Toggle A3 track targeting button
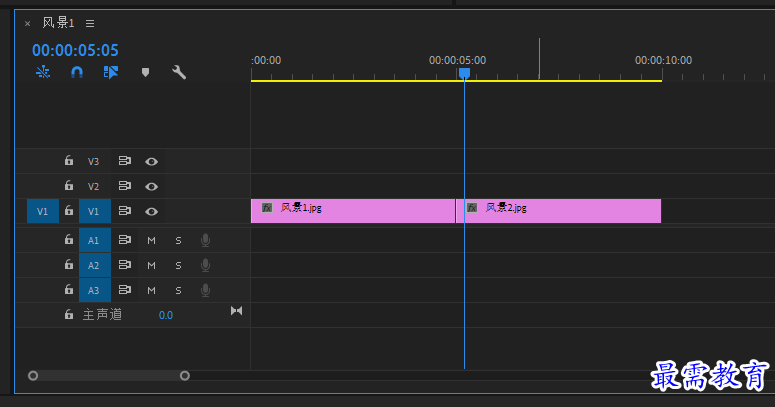775x407 pixels. (94, 290)
